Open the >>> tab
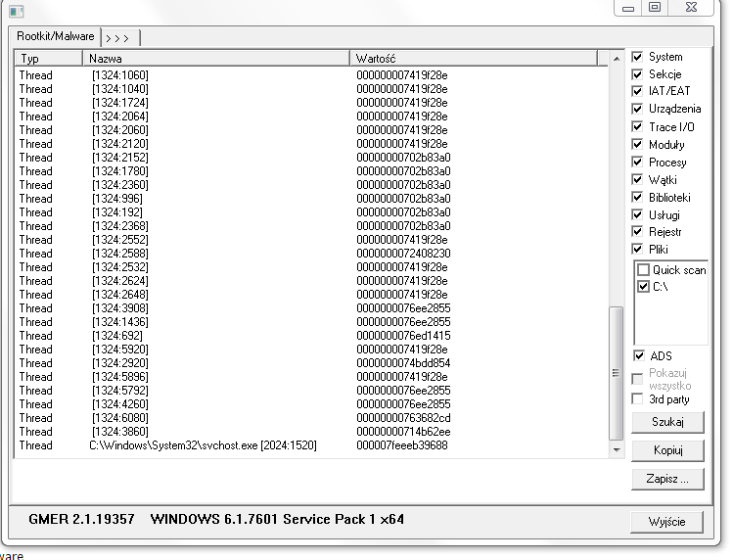This screenshot has height=560, width=733. click(x=120, y=37)
